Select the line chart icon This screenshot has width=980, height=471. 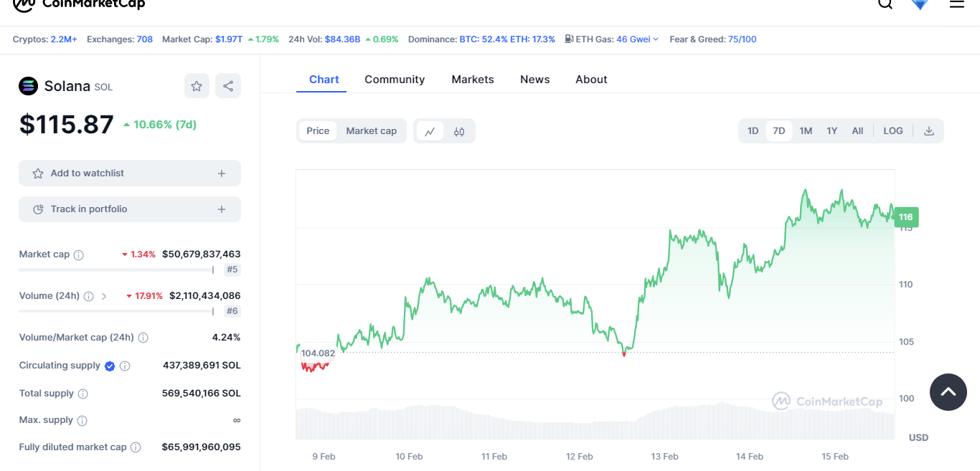pyautogui.click(x=430, y=131)
